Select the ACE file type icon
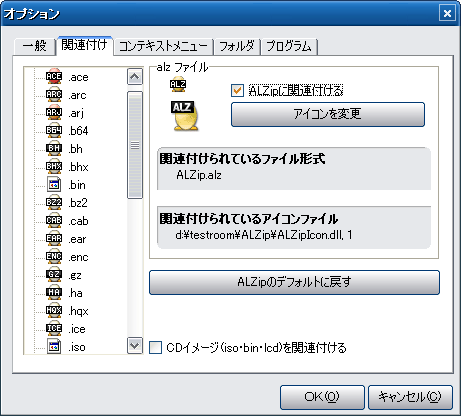The height and width of the screenshot is (416, 461). [x=54, y=77]
